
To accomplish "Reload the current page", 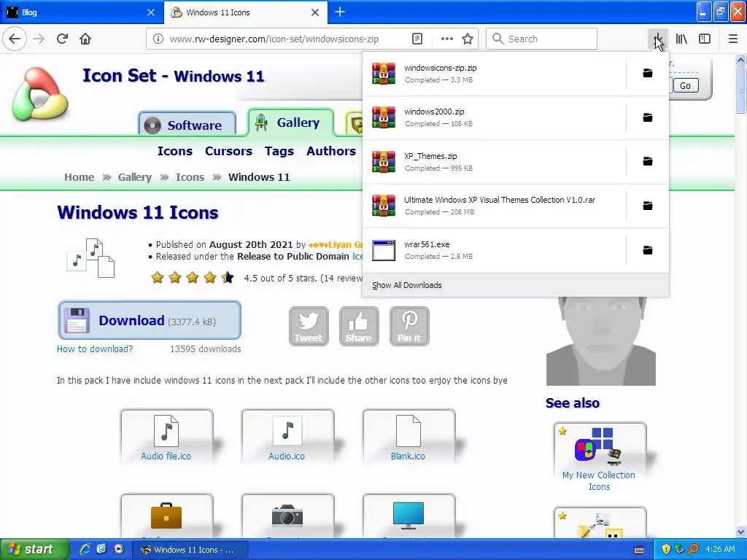I will click(x=62, y=39).
